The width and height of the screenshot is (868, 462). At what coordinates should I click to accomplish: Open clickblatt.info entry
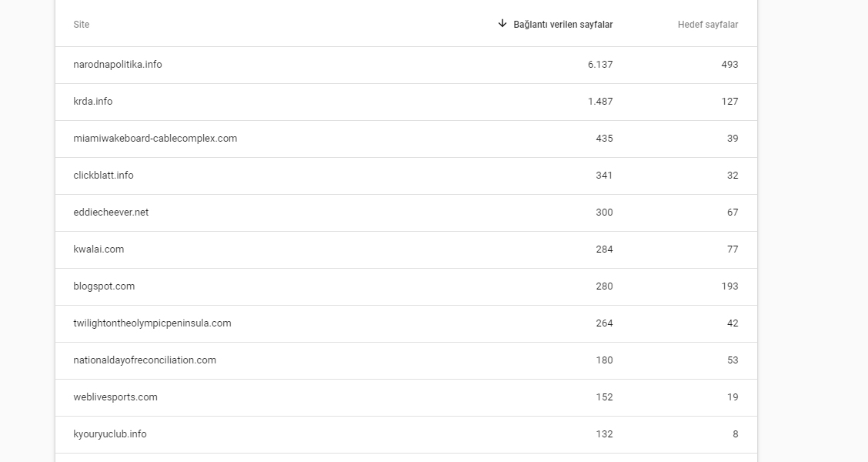coord(406,176)
